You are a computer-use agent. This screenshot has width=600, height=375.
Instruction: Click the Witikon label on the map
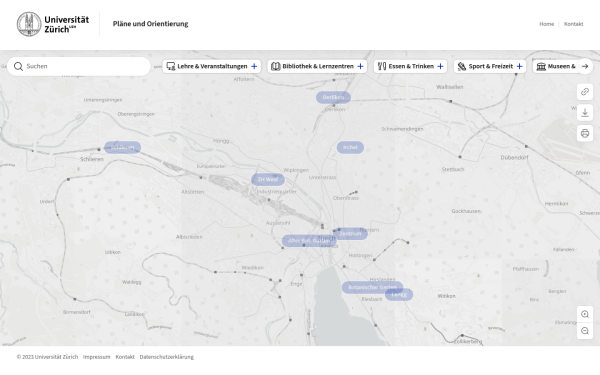447,297
